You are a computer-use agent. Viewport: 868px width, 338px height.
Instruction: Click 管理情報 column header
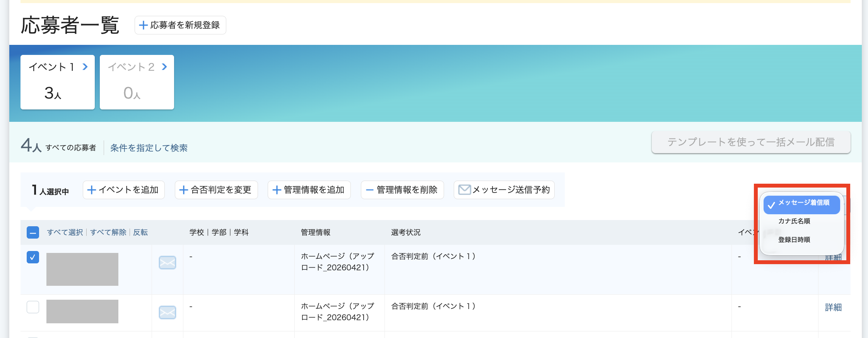316,232
